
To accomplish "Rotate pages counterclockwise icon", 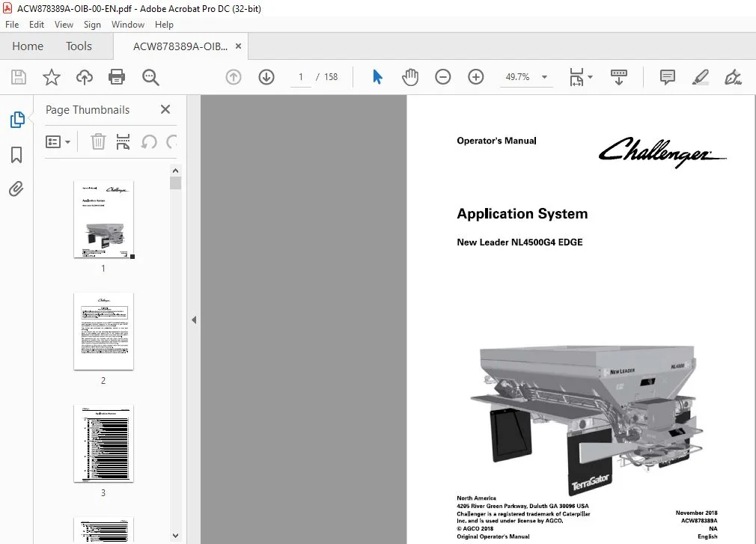I will [x=149, y=141].
